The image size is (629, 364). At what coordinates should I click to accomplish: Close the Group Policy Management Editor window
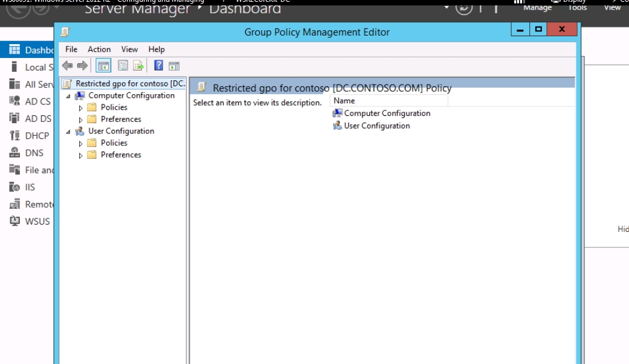(x=562, y=29)
